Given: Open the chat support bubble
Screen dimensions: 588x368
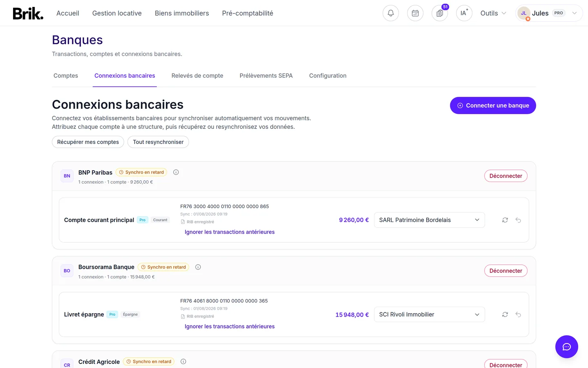Looking at the screenshot, I should (567, 347).
